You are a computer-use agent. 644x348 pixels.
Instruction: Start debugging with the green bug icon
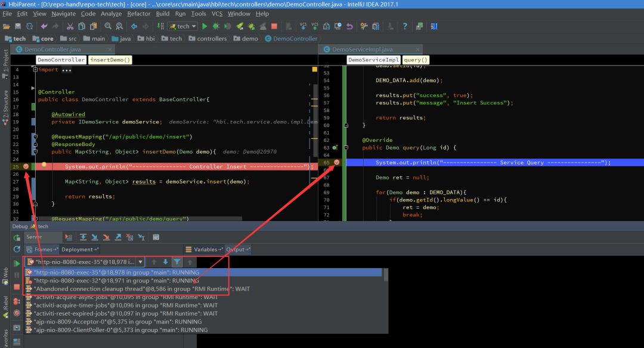(215, 26)
